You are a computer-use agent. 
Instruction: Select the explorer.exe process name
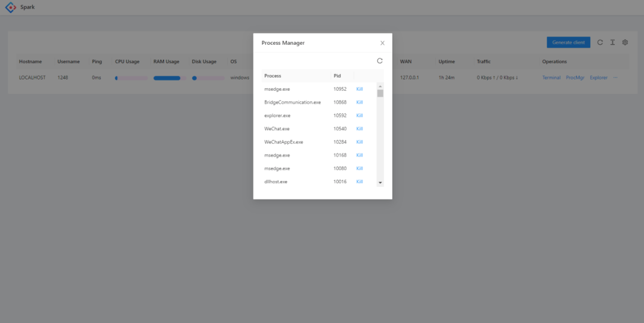pos(277,115)
